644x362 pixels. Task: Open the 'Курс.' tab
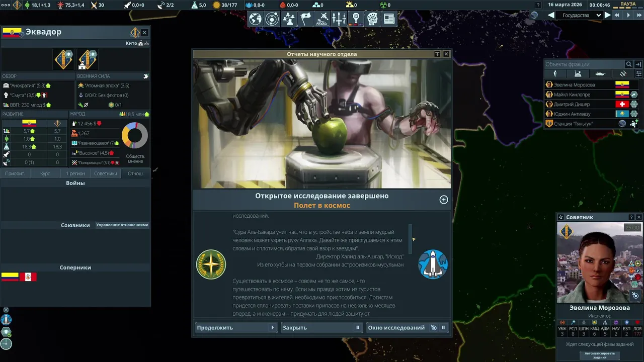(45, 173)
